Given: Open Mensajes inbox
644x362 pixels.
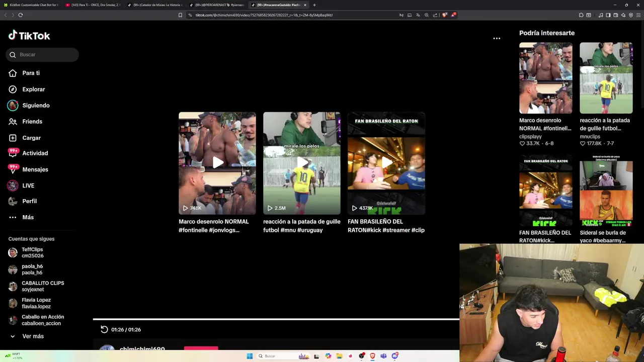Looking at the screenshot, I should pos(28,169).
